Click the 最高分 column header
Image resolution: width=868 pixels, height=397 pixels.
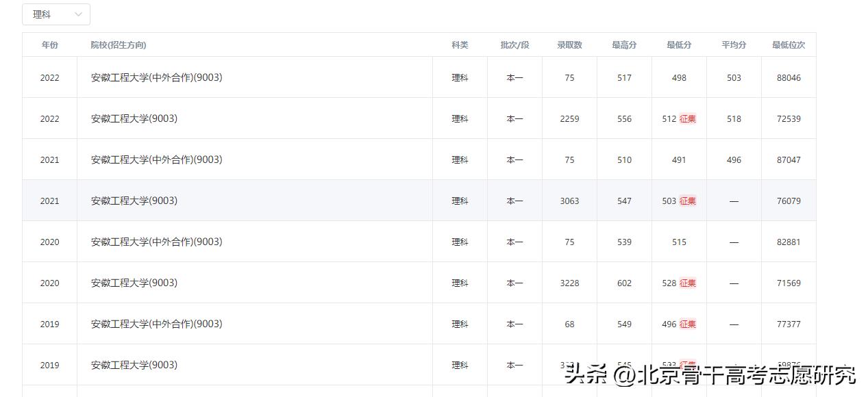pyautogui.click(x=624, y=45)
